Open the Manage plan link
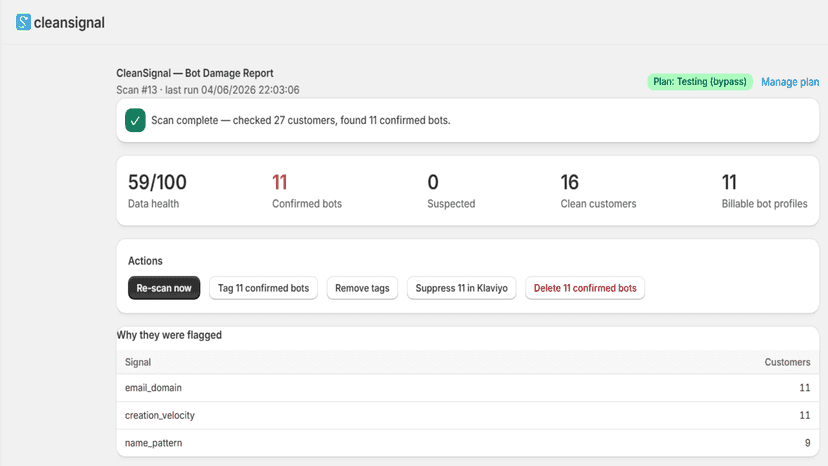 click(x=789, y=82)
